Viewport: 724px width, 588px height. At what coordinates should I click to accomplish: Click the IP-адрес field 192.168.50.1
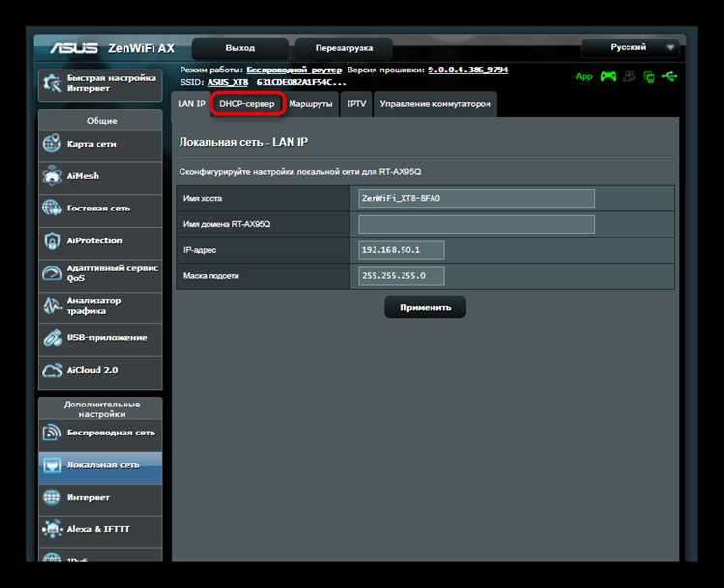(402, 250)
